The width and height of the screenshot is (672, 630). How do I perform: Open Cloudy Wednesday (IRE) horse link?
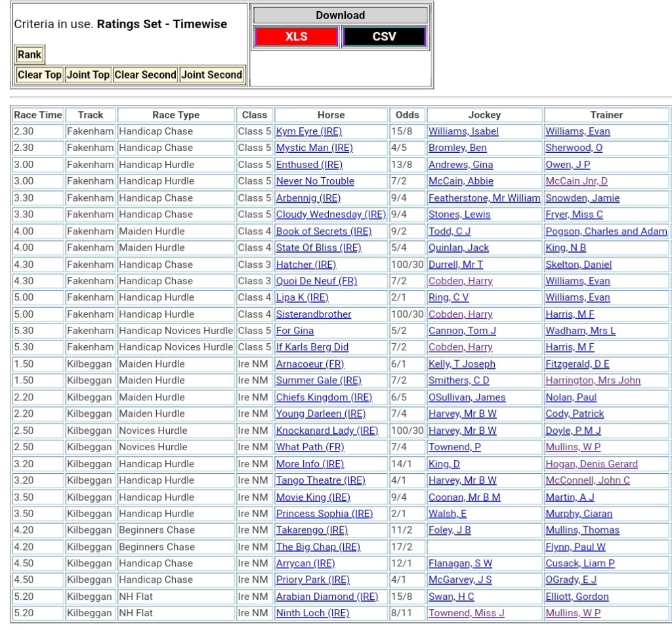point(331,215)
